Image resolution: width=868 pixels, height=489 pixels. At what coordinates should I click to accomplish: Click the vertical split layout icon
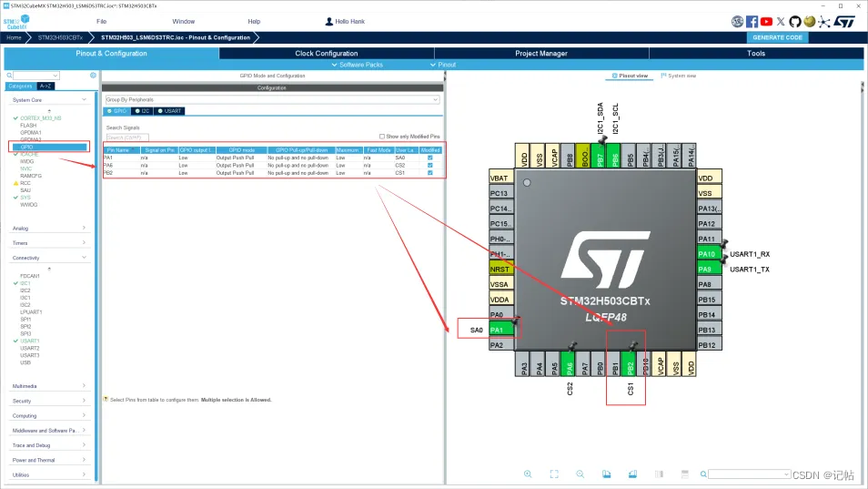[x=659, y=474]
